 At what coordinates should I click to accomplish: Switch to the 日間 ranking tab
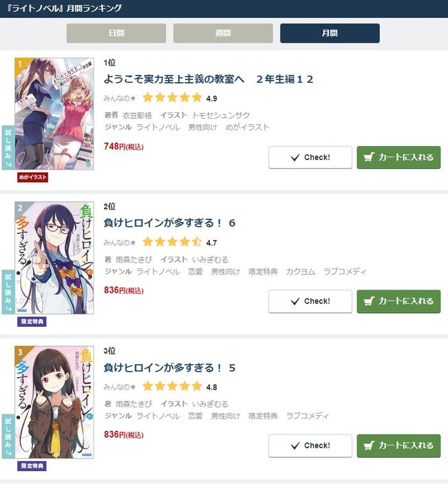[116, 33]
